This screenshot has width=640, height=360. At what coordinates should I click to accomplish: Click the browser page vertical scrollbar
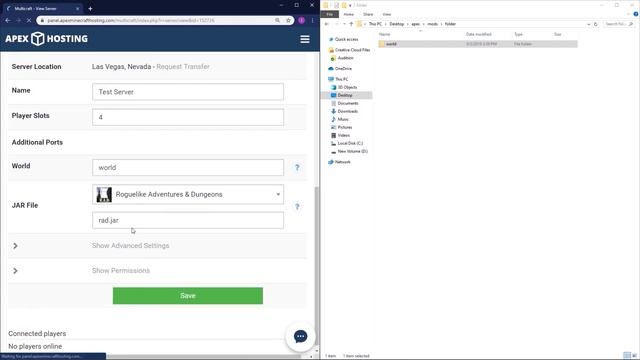(x=317, y=265)
